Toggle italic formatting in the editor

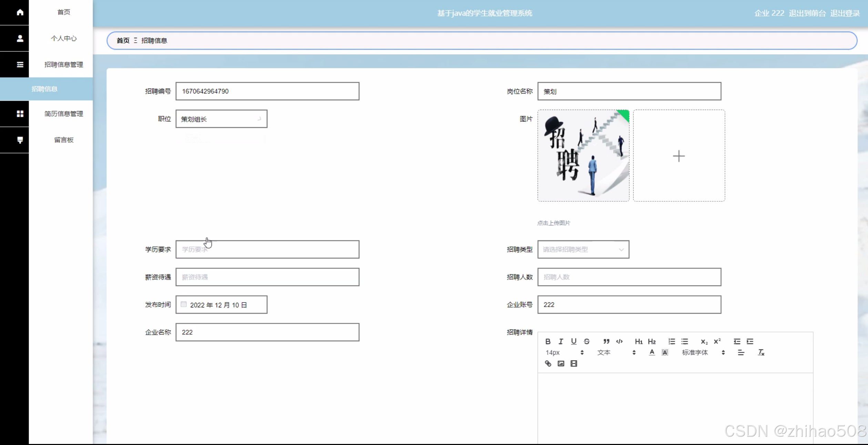[561, 341]
